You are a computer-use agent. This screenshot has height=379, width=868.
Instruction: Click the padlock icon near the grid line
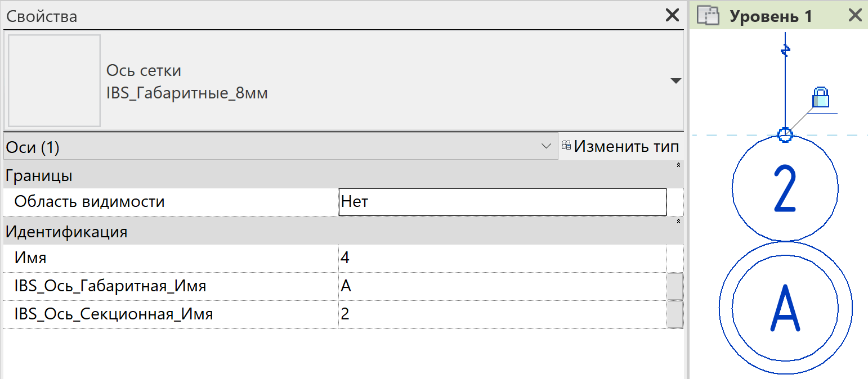(x=821, y=97)
